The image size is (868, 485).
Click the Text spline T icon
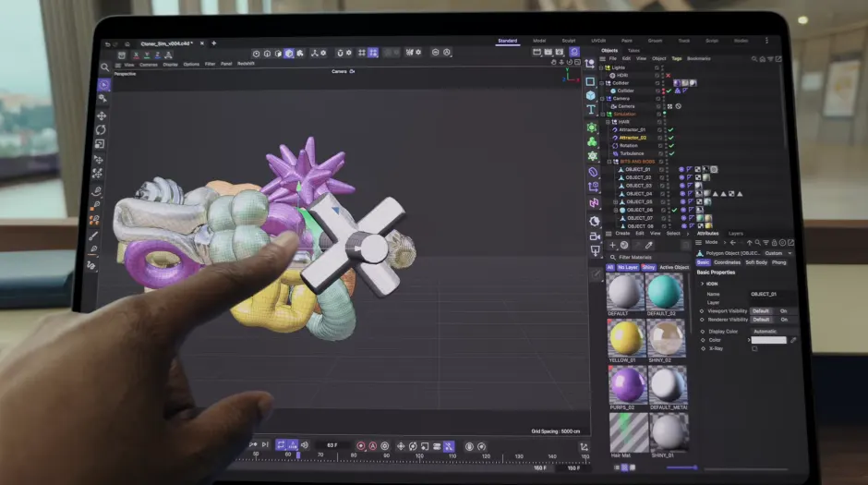pyautogui.click(x=591, y=110)
